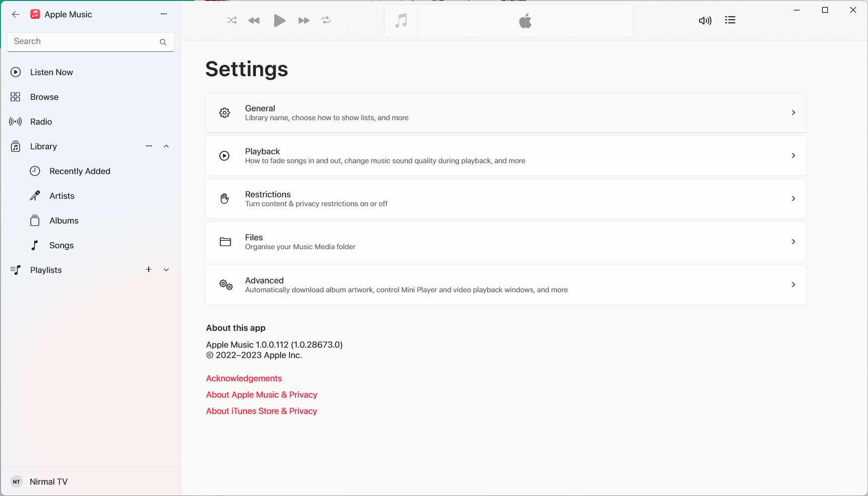Click the Listen Now play-circle icon
The height and width of the screenshot is (496, 868).
coord(16,72)
